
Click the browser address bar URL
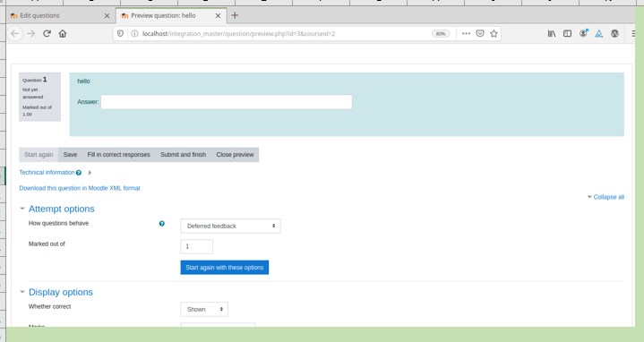tap(238, 34)
